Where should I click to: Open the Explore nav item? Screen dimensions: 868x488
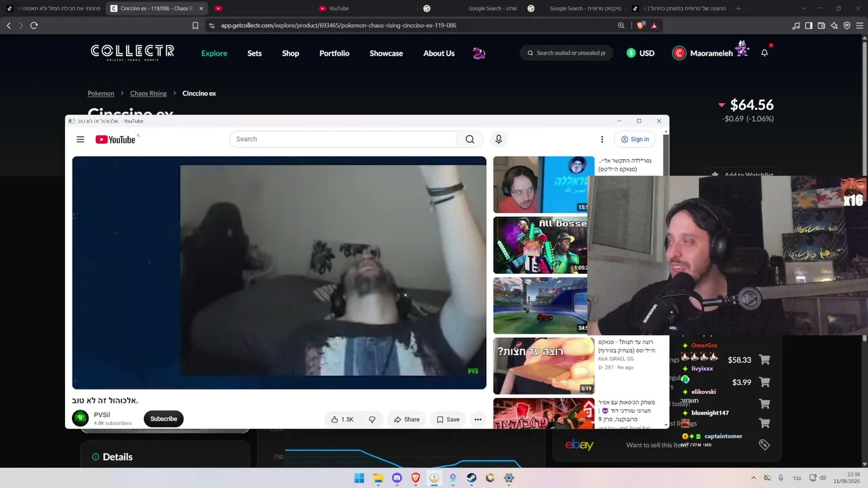pyautogui.click(x=214, y=53)
